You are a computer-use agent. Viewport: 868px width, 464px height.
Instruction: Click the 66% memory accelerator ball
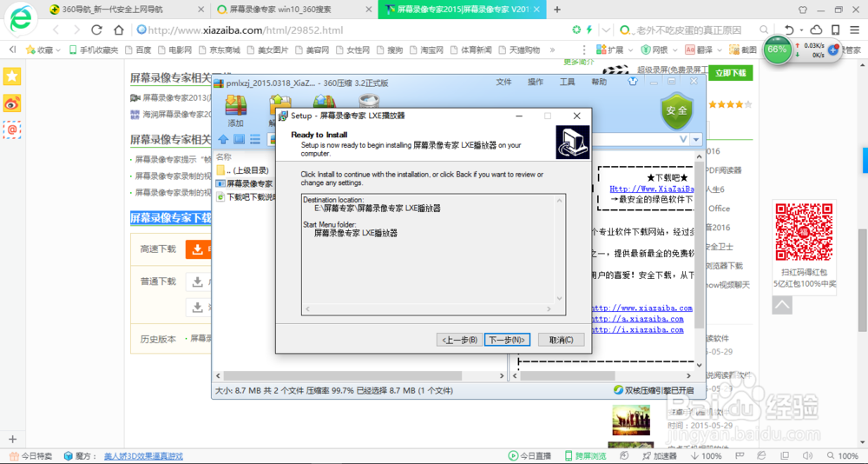(x=777, y=50)
